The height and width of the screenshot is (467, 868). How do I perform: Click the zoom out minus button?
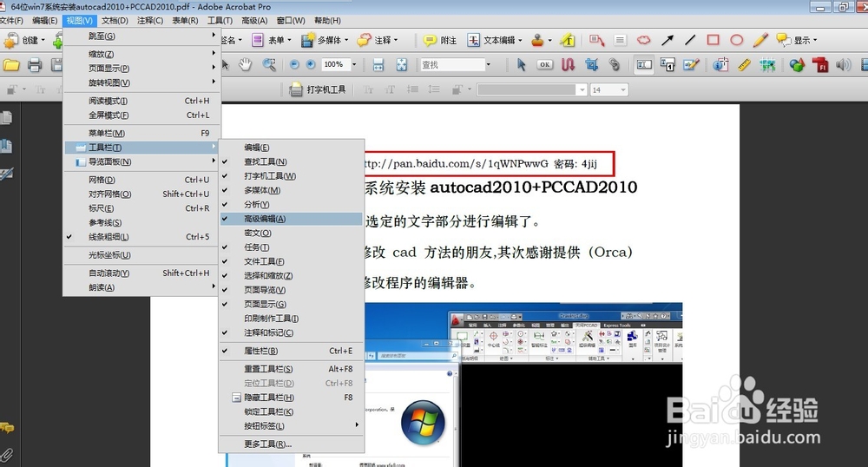tap(294, 65)
